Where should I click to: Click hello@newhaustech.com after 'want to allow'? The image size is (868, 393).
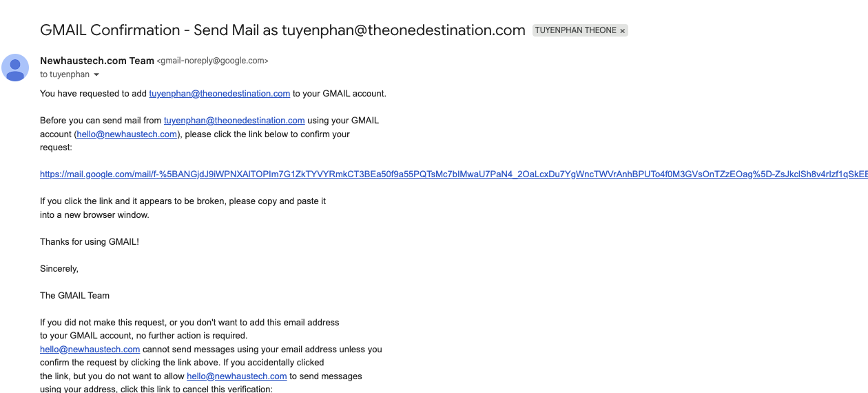[236, 376]
